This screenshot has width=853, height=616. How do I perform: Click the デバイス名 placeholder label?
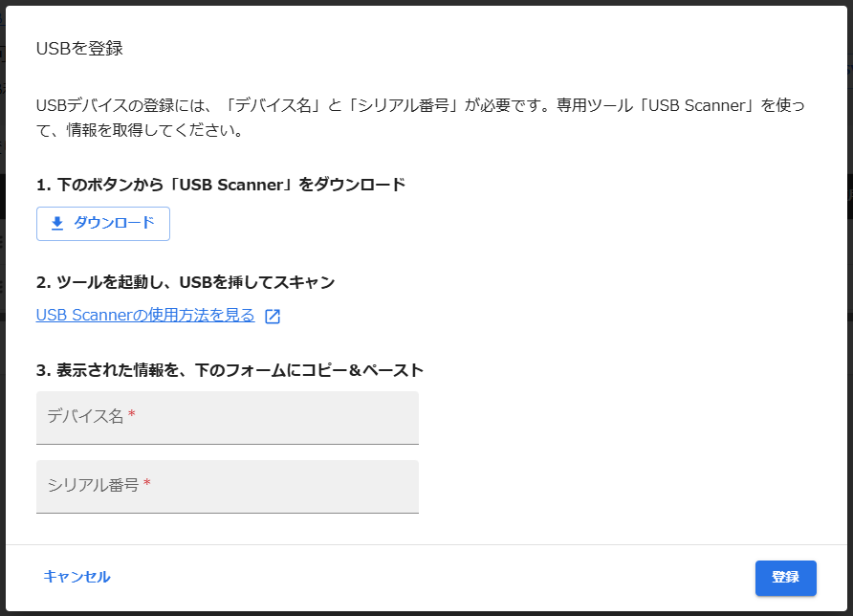pos(85,416)
